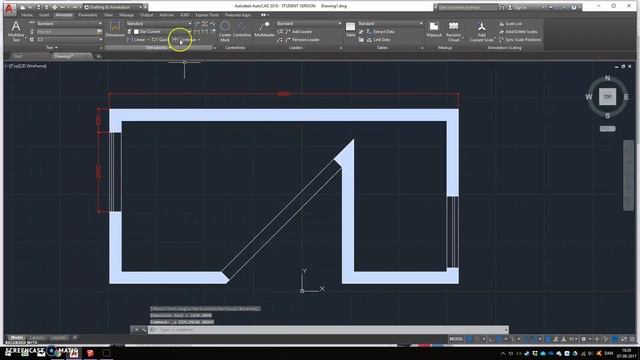Select the Wipeout tool
This screenshot has height=360, width=640.
[434, 29]
